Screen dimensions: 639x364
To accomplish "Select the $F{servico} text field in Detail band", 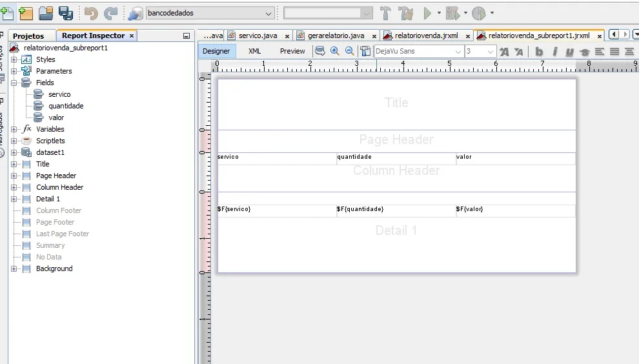I will pyautogui.click(x=277, y=211).
